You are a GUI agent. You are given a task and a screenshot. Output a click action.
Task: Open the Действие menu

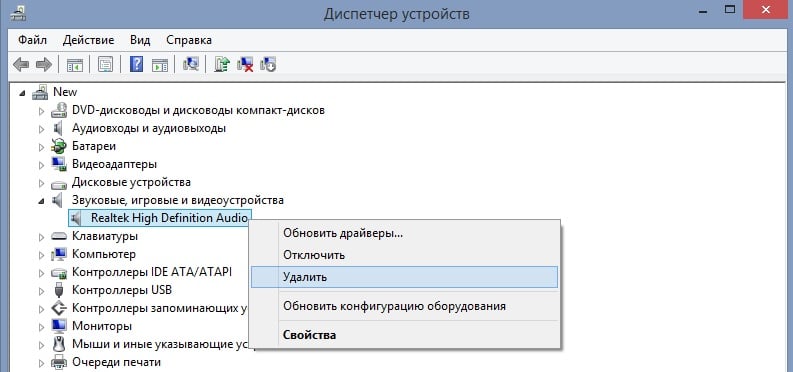[x=89, y=40]
